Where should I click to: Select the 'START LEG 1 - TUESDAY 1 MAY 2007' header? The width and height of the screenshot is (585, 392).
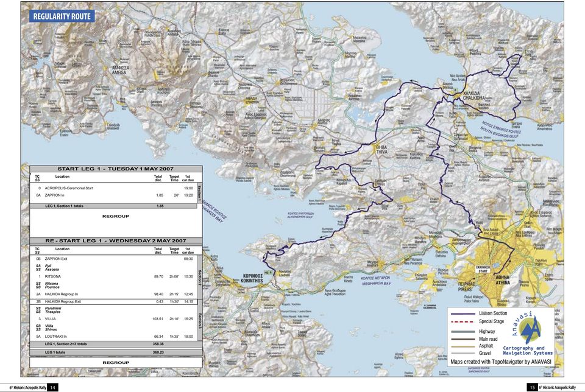115,169
